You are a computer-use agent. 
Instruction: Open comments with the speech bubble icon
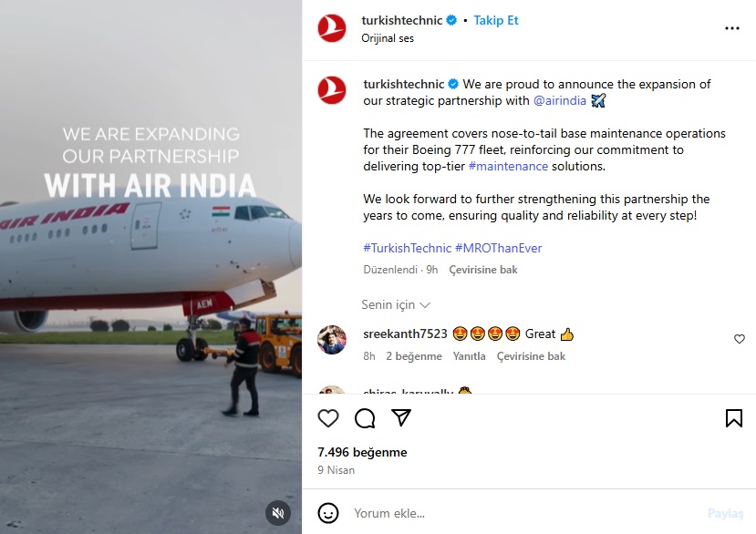pyautogui.click(x=365, y=418)
